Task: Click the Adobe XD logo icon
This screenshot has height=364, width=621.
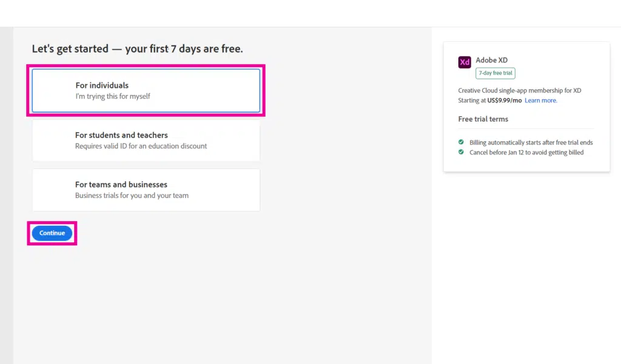Action: (464, 62)
